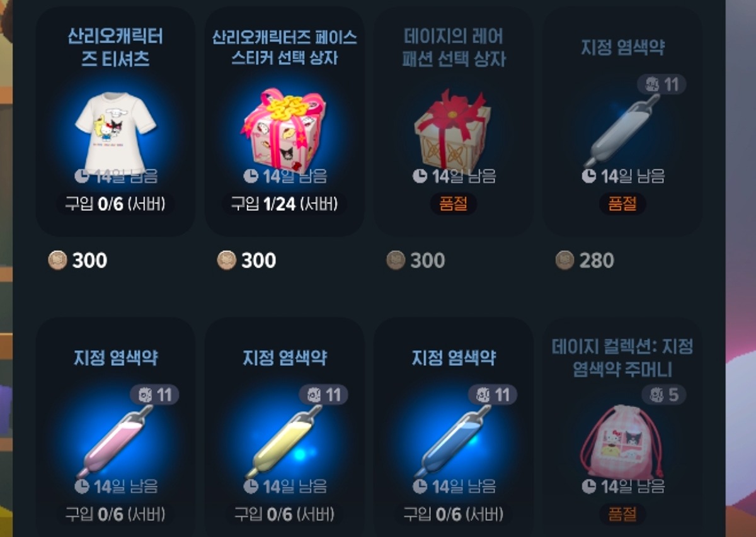Click the 11 badge on silver dye
This screenshot has width=756, height=537.
pos(661,84)
